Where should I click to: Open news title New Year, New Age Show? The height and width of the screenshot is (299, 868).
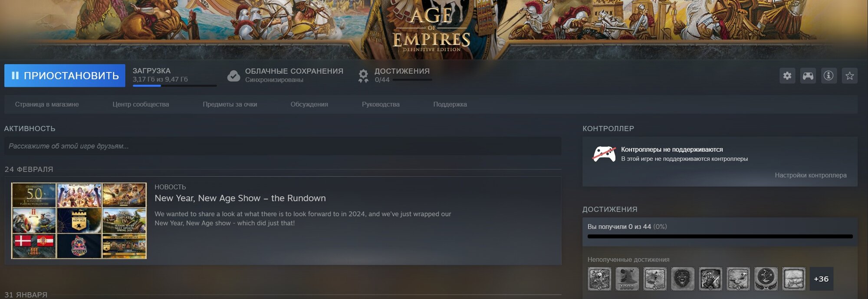[x=240, y=198]
